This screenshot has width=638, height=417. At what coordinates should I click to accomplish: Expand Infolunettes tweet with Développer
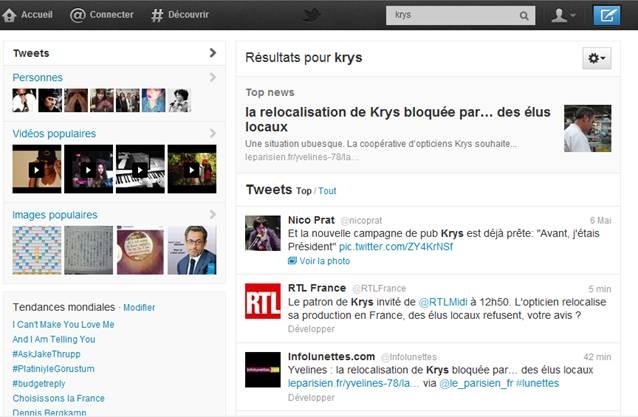[311, 397]
